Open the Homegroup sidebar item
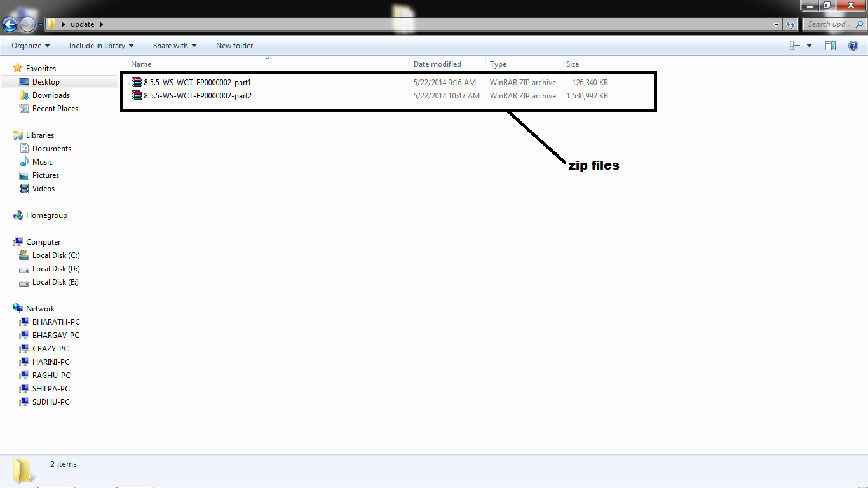 pyautogui.click(x=46, y=215)
